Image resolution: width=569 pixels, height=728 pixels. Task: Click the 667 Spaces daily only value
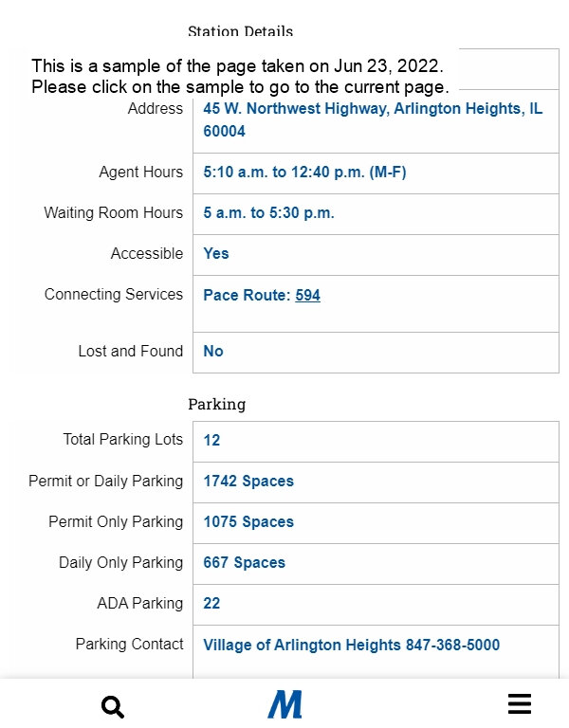pyautogui.click(x=244, y=563)
